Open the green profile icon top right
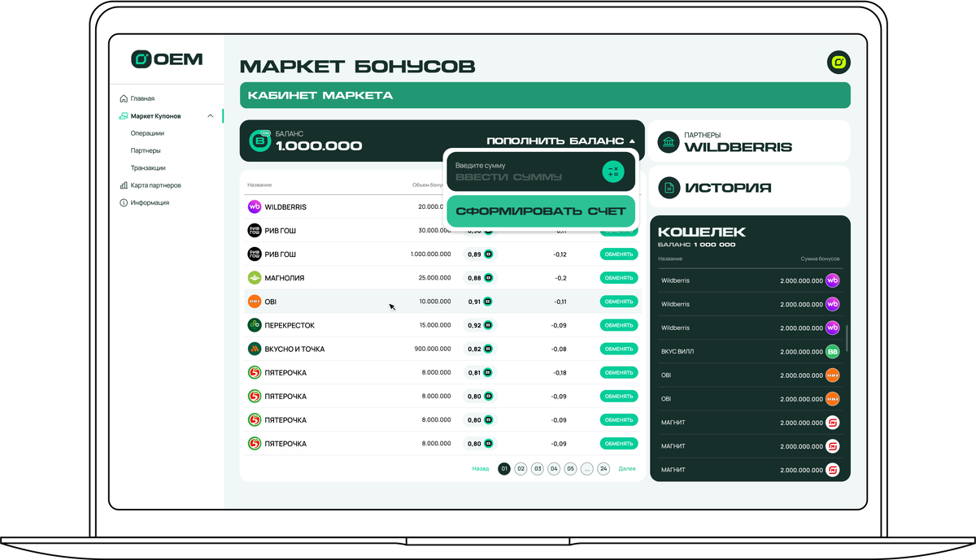Viewport: 976px width, 560px height. [x=839, y=62]
